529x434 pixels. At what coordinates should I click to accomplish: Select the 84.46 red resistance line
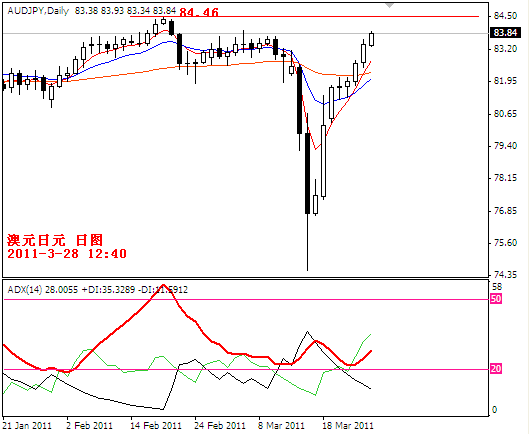pos(304,16)
